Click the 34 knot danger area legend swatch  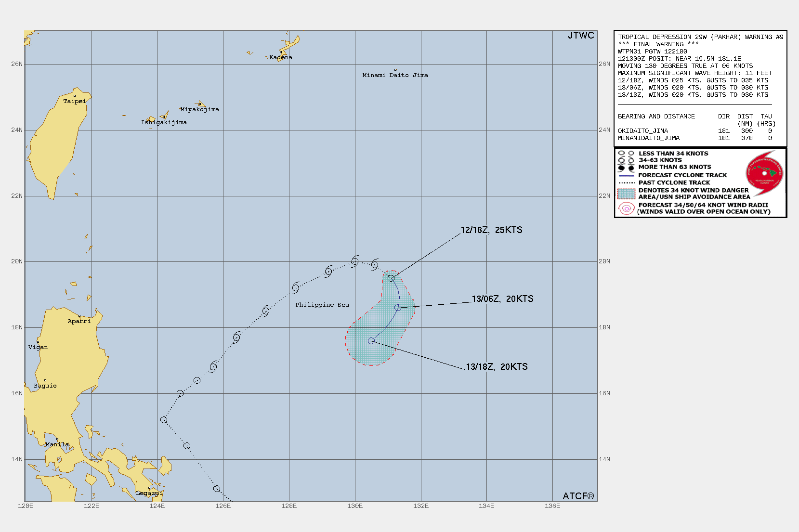[x=627, y=194]
